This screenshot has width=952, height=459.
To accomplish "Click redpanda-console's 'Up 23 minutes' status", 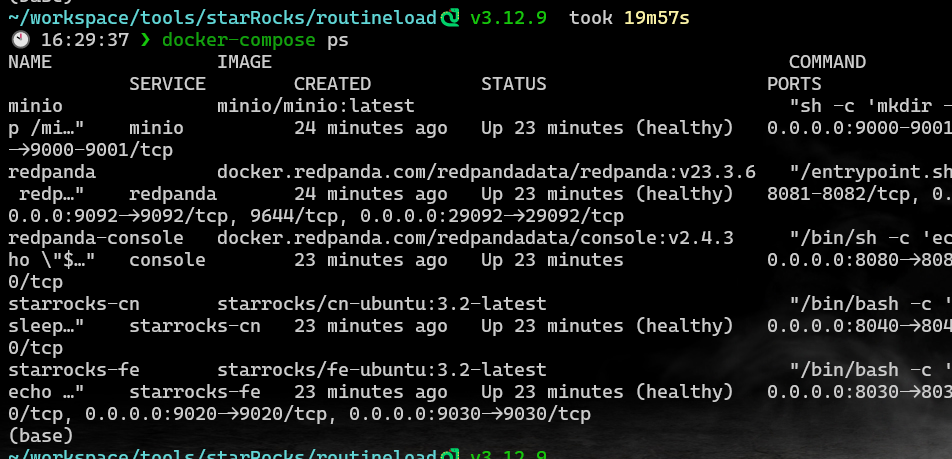I will coord(552,260).
